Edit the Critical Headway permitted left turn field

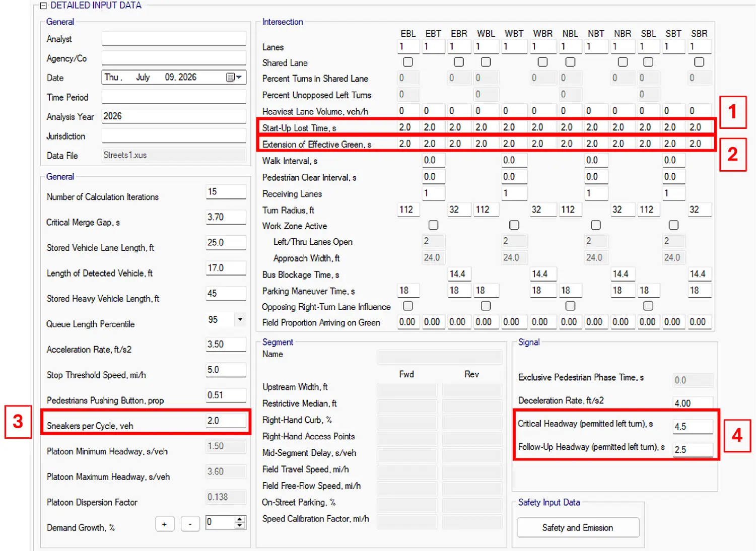click(693, 427)
